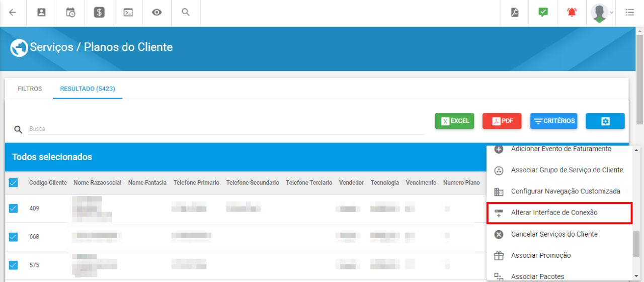
Task: Click the Vendedor column header
Action: [351, 183]
